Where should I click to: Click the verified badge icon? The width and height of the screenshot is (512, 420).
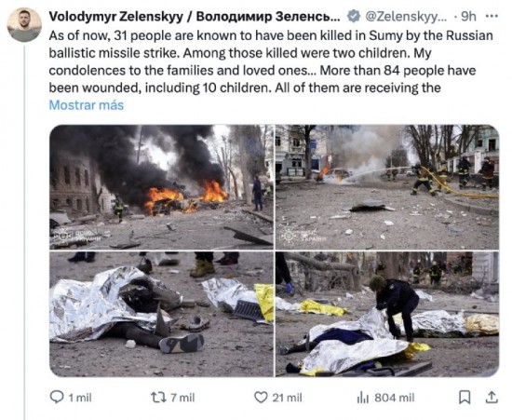pos(354,16)
